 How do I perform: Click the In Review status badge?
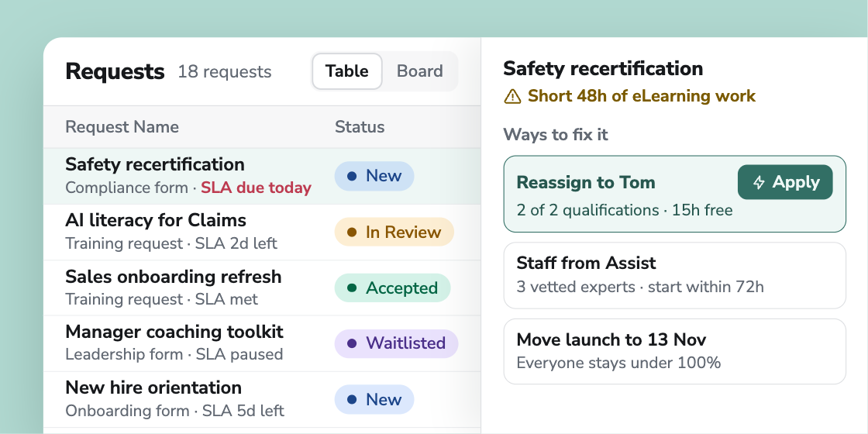[x=394, y=232]
